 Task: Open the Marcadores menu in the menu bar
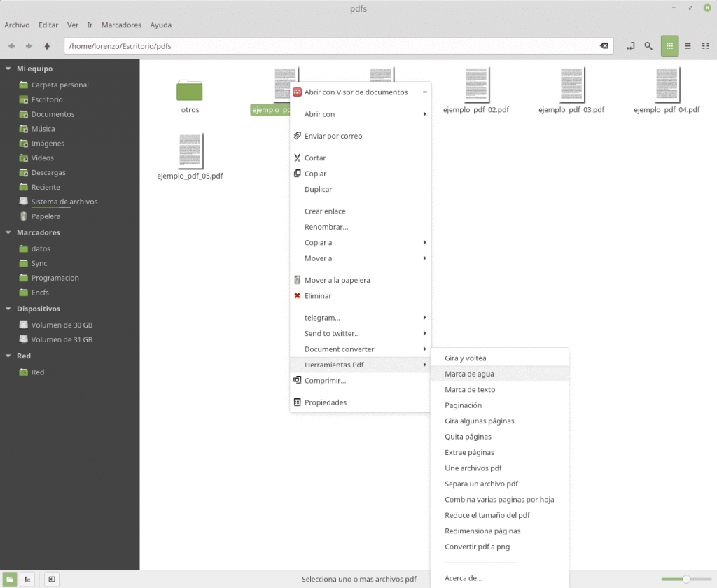pos(120,24)
